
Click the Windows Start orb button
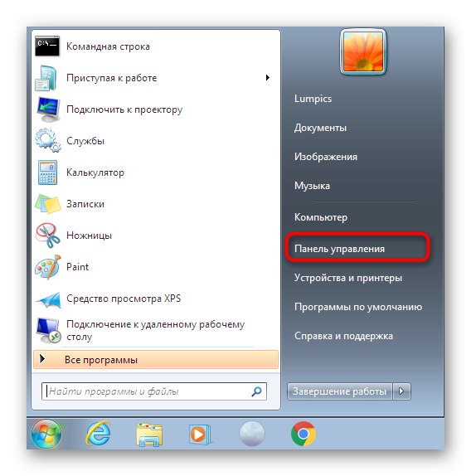[46, 434]
